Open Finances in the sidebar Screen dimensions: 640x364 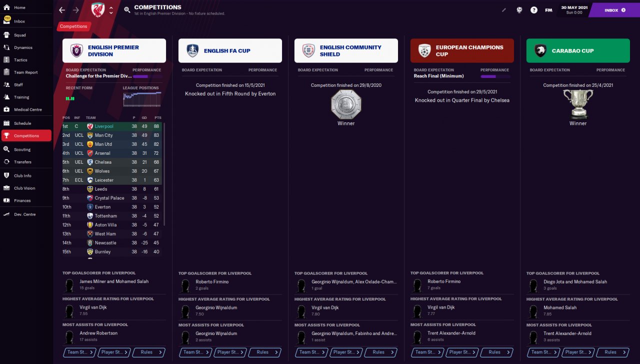click(26, 201)
